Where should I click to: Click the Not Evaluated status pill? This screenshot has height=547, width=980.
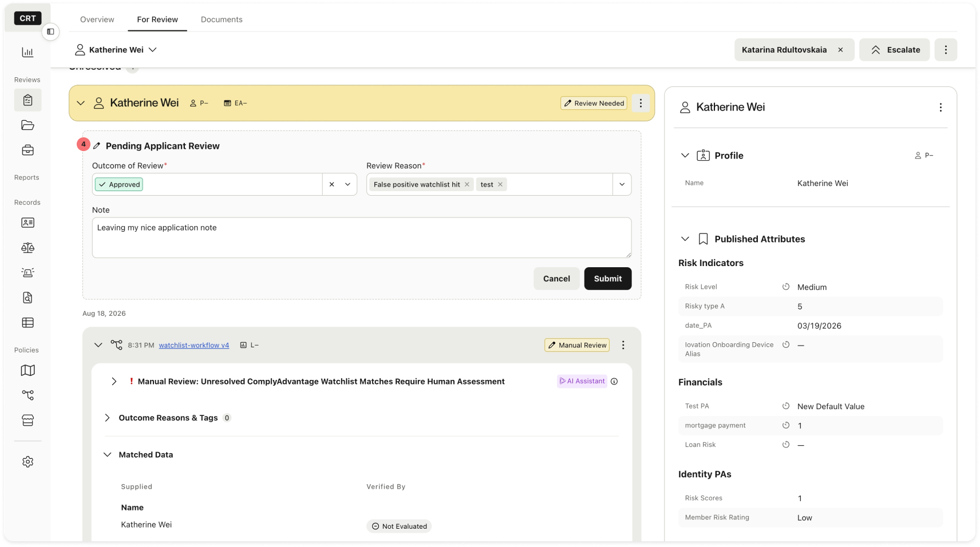pyautogui.click(x=399, y=526)
